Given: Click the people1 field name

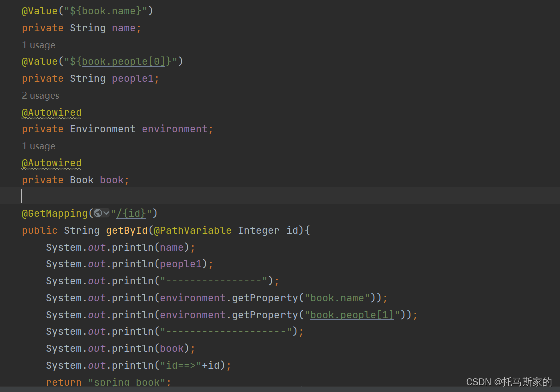Looking at the screenshot, I should 133,78.
